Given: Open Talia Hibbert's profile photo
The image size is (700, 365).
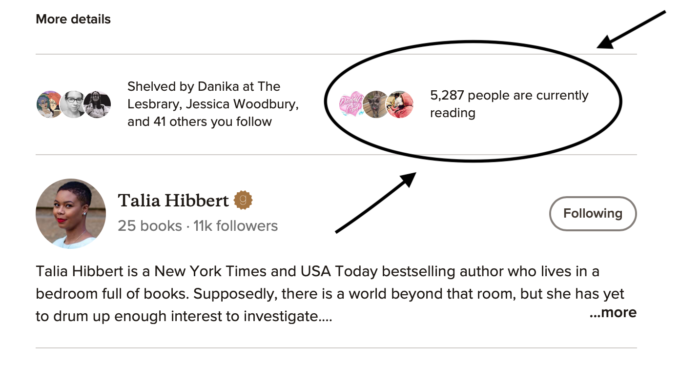Looking at the screenshot, I should pos(71,214).
